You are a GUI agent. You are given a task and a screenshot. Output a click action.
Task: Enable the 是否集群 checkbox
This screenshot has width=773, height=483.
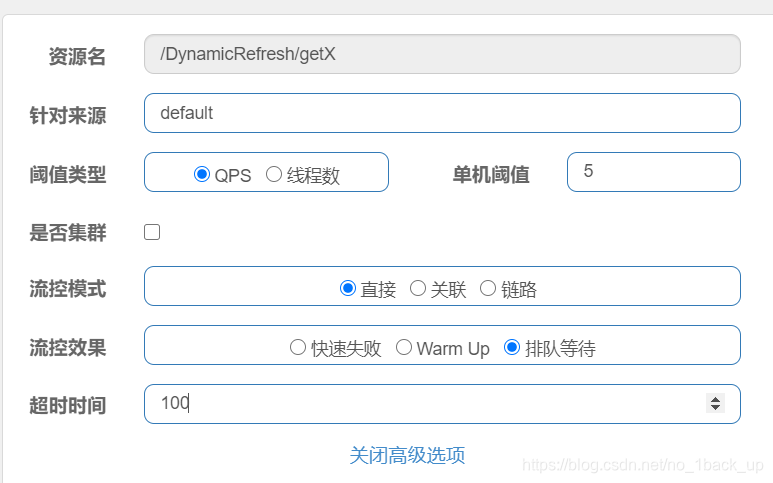(x=152, y=232)
